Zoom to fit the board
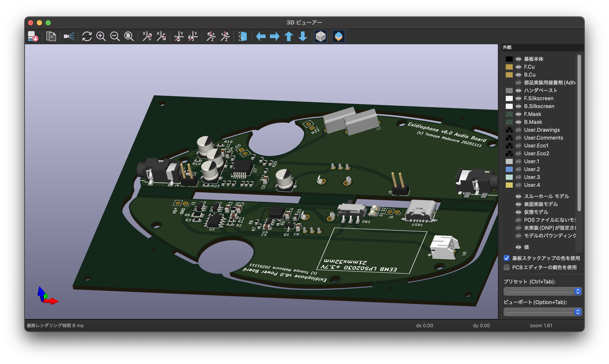The height and width of the screenshot is (364, 609). tap(129, 36)
